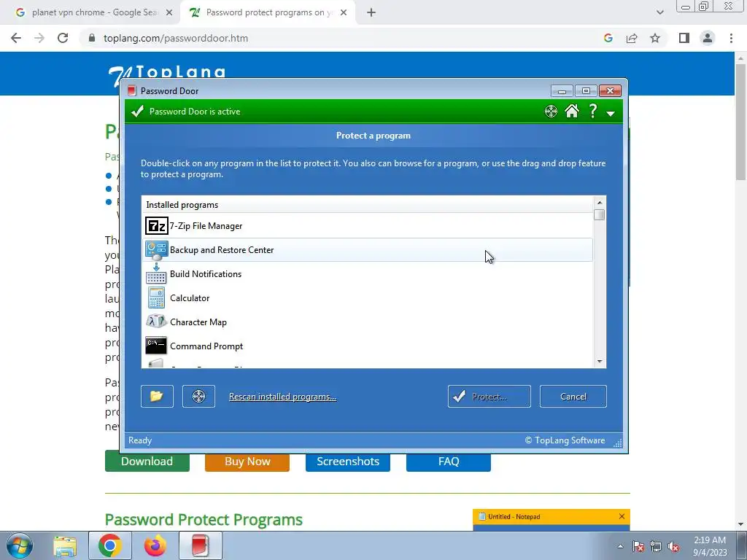Click the 'Backup and Restore Center' text
Image resolution: width=747 pixels, height=560 pixels.
[222, 250]
